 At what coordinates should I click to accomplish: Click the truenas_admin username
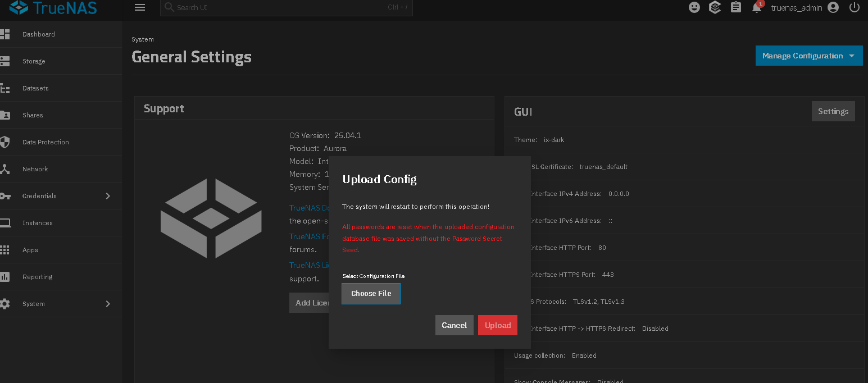(x=796, y=8)
